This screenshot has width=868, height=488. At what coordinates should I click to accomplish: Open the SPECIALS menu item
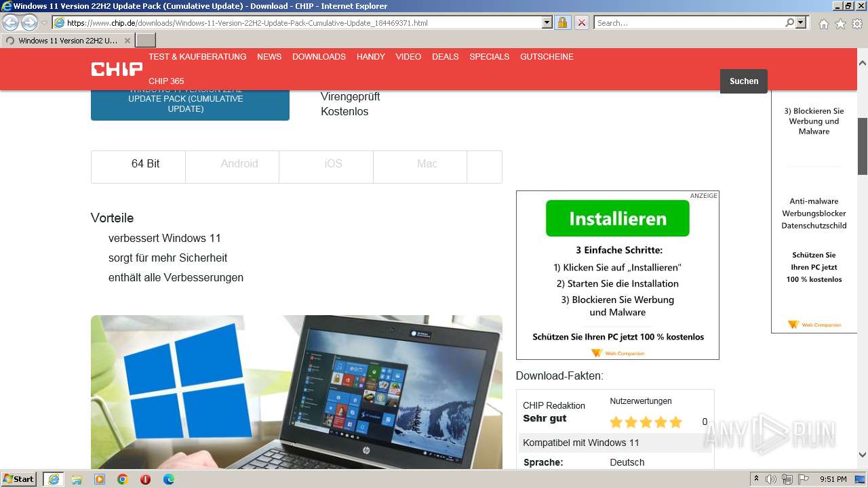(x=490, y=57)
